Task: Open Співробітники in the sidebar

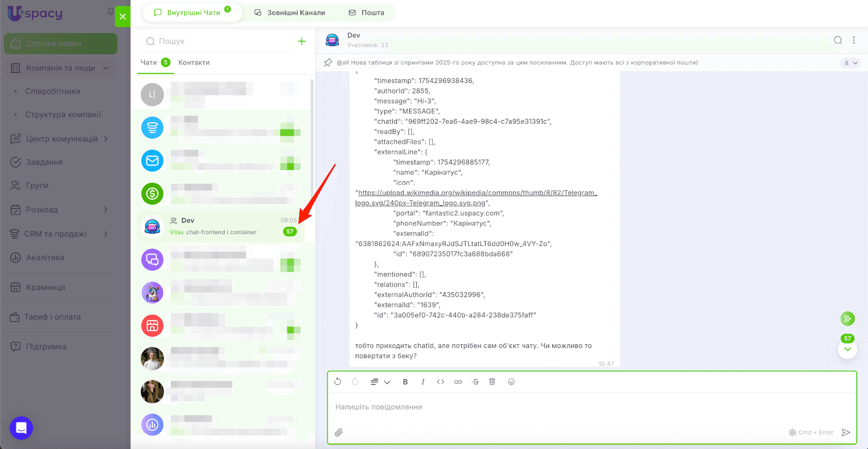Action: tap(53, 91)
